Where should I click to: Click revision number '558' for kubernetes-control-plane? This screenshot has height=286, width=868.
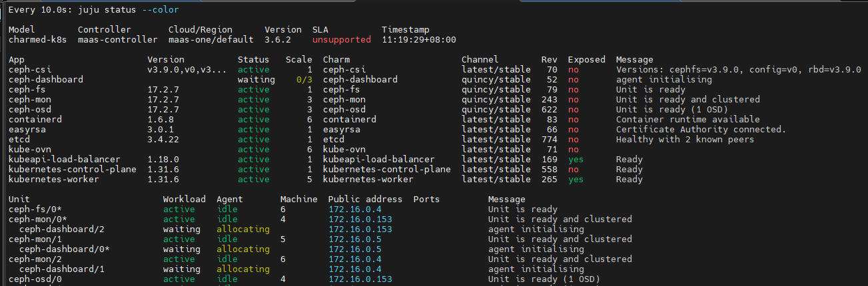tap(550, 170)
